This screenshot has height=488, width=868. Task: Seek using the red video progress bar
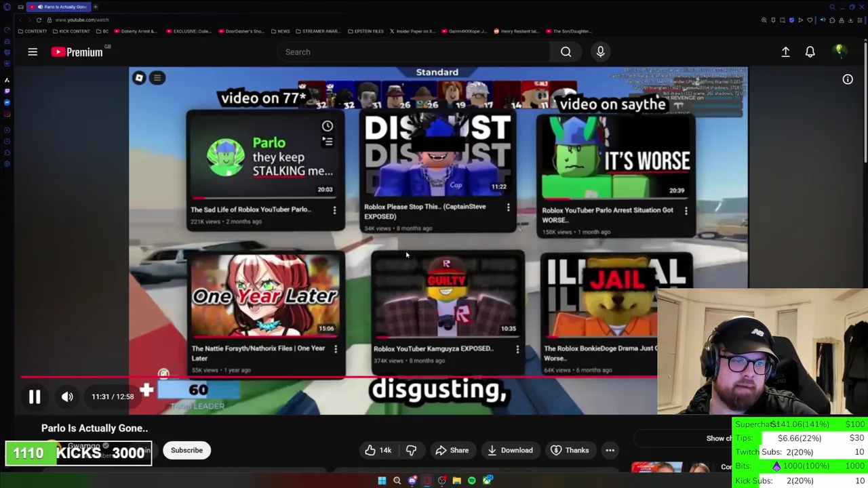pos(339,376)
